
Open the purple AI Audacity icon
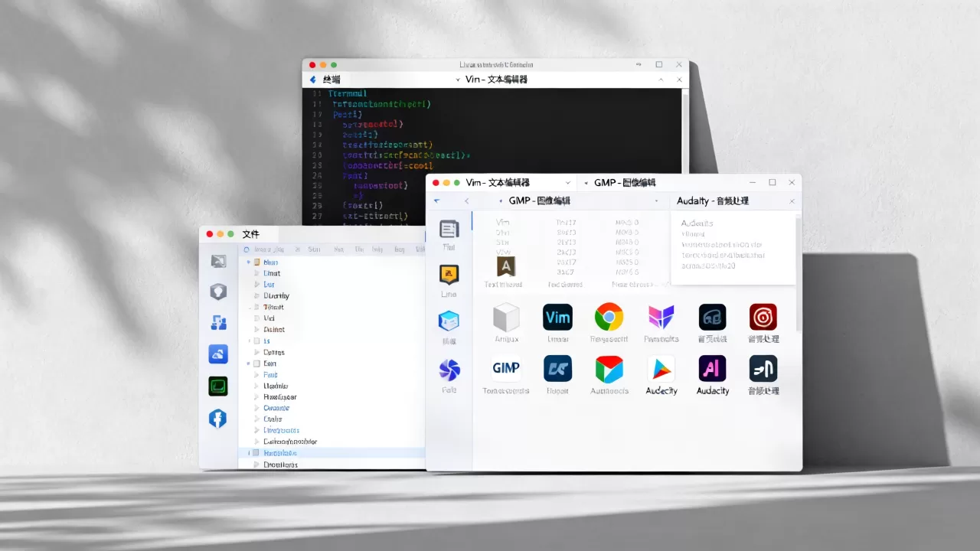tap(712, 368)
